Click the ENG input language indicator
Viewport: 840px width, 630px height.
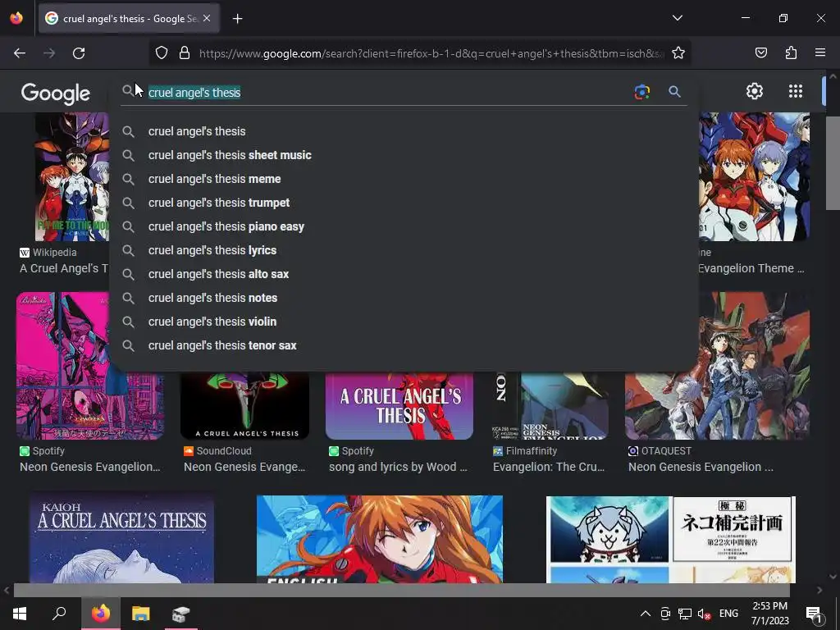pyautogui.click(x=728, y=614)
